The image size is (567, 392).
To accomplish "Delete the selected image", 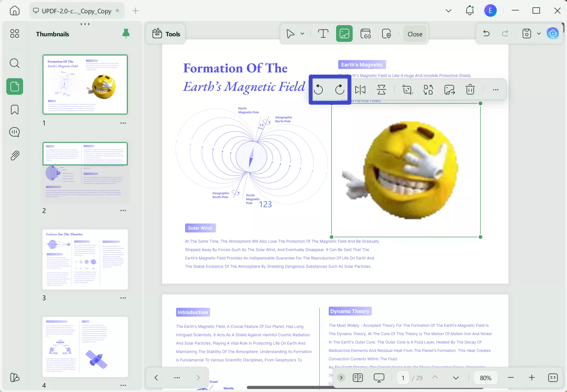I will 470,90.
